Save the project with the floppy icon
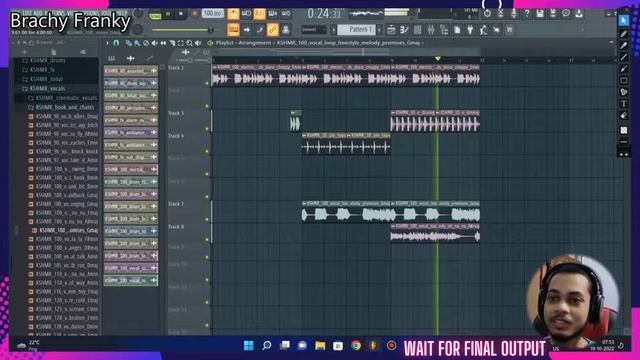This screenshot has width=640, height=360. [540, 14]
